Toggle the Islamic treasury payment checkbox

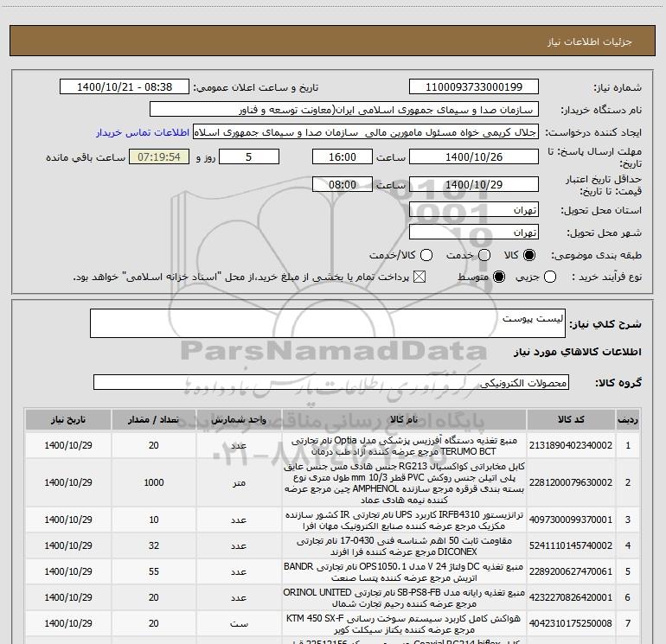pyautogui.click(x=419, y=277)
